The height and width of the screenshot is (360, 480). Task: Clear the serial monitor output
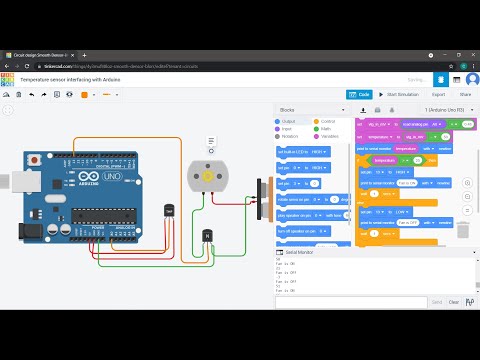pyautogui.click(x=454, y=302)
